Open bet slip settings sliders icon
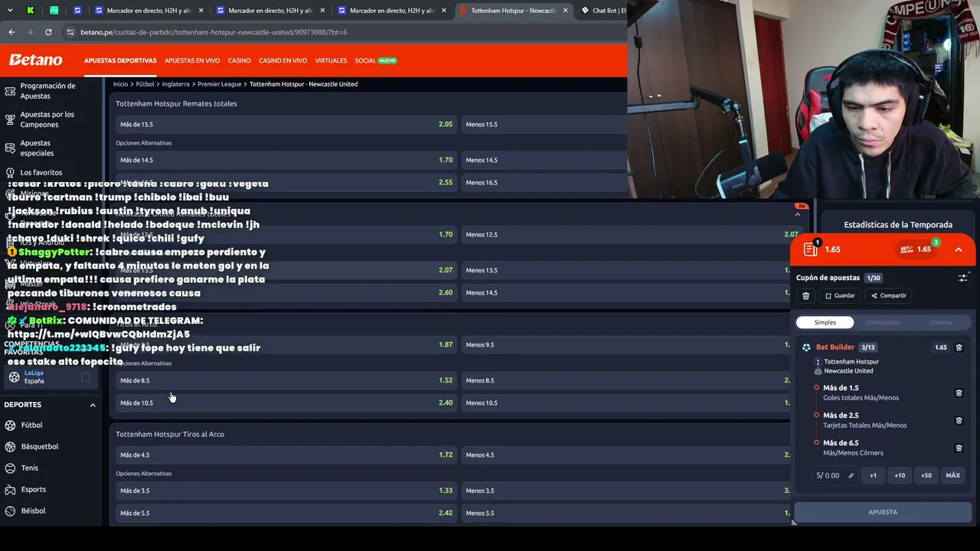980x551 pixels. 962,278
